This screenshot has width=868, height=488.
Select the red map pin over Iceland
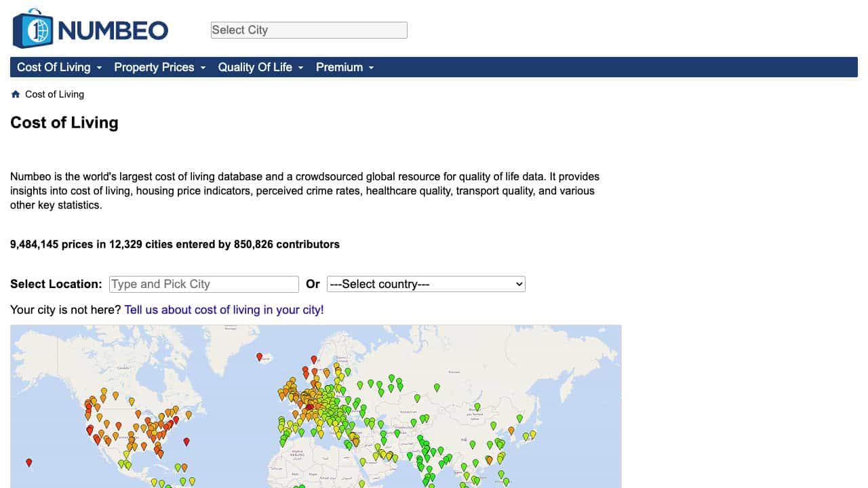click(259, 357)
